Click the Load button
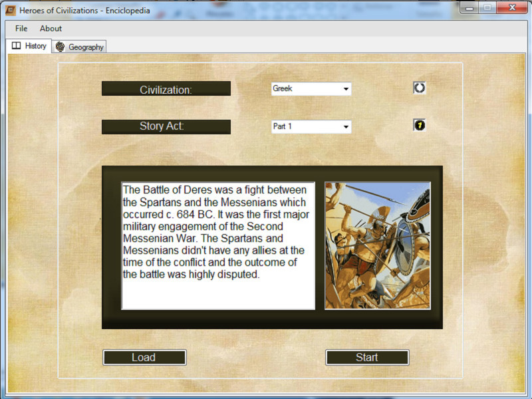 pos(144,357)
